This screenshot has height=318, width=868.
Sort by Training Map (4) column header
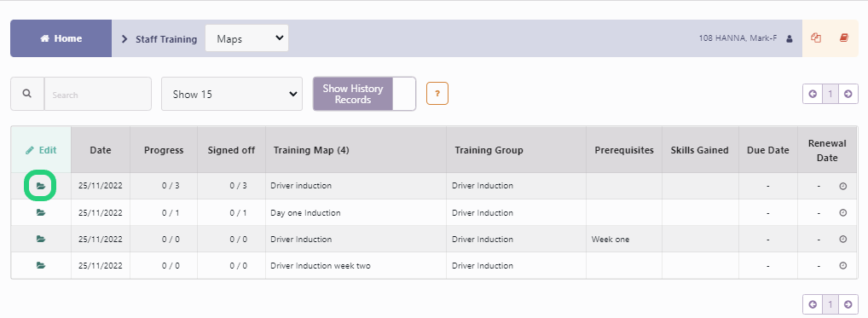click(x=356, y=150)
